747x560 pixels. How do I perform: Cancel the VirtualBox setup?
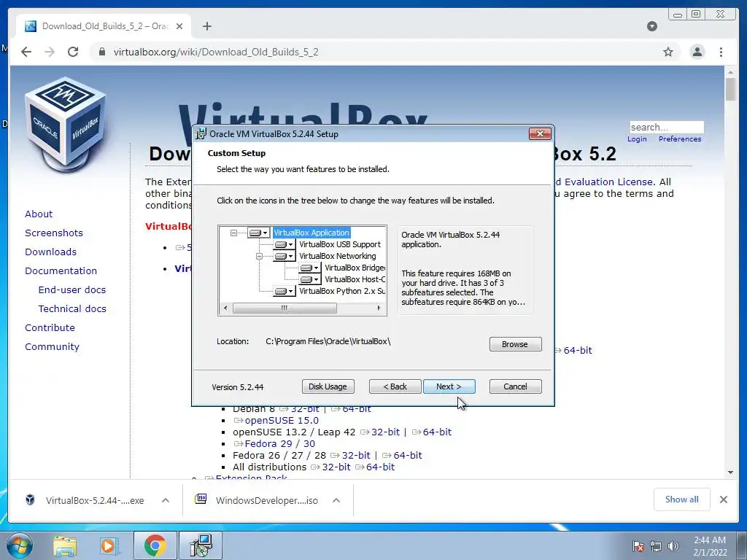515,386
